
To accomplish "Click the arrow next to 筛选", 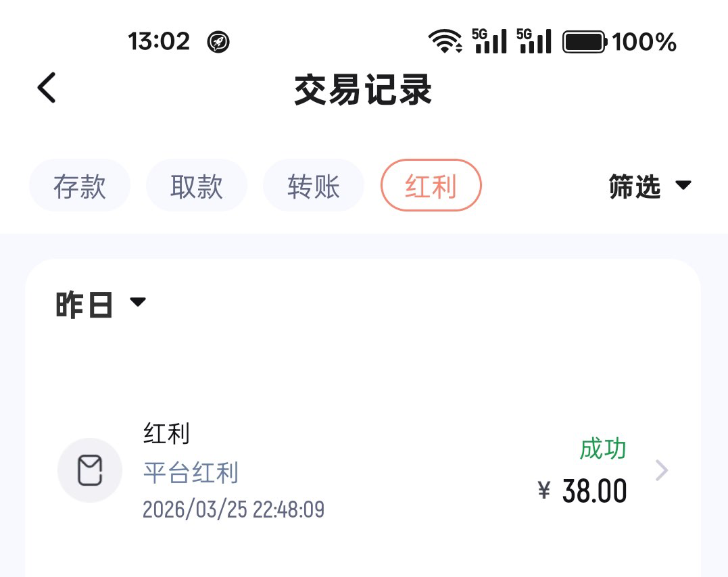I will click(683, 185).
